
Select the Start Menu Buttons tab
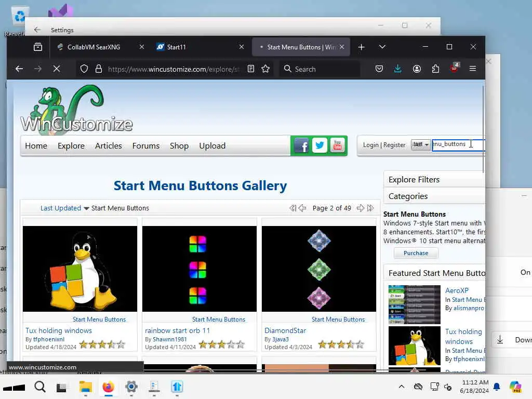pyautogui.click(x=301, y=47)
